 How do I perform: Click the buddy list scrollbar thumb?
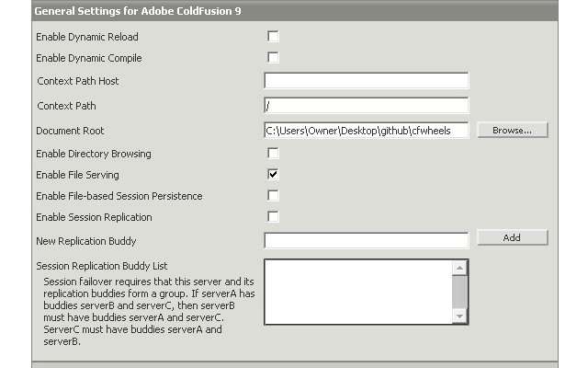coord(459,292)
